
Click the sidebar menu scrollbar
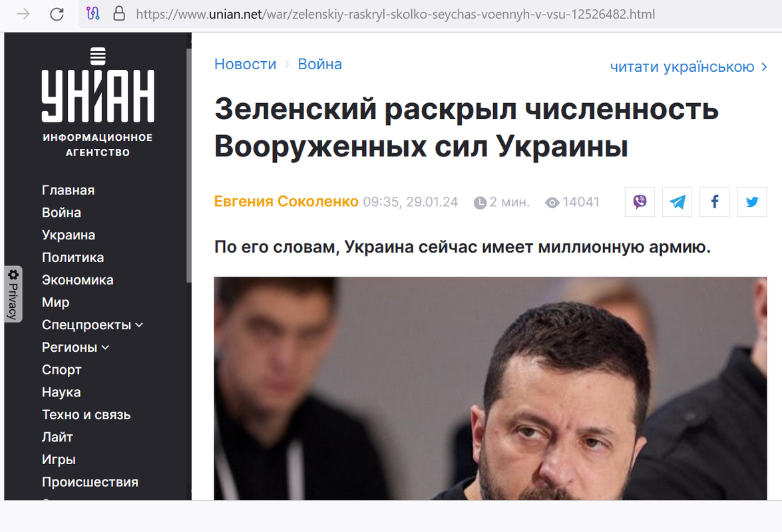[188, 166]
